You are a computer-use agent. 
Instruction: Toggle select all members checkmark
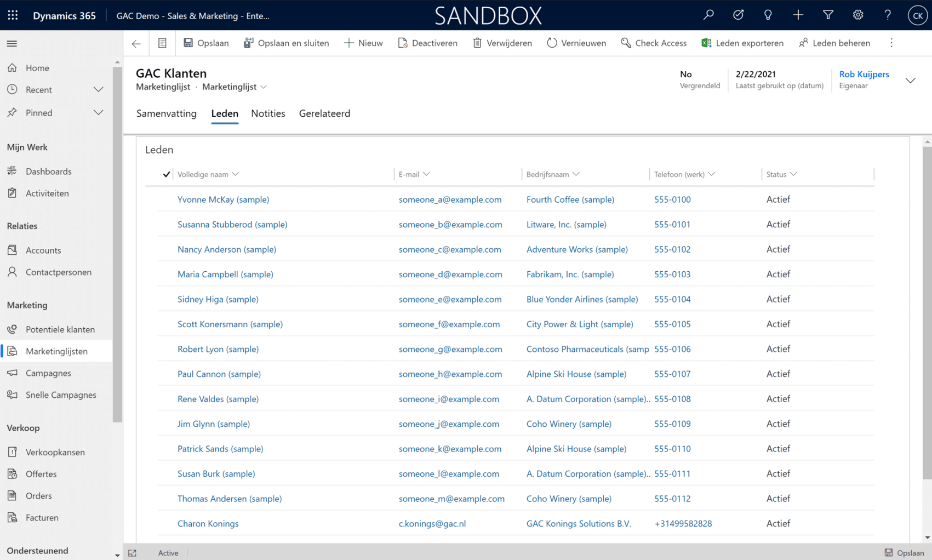(166, 174)
